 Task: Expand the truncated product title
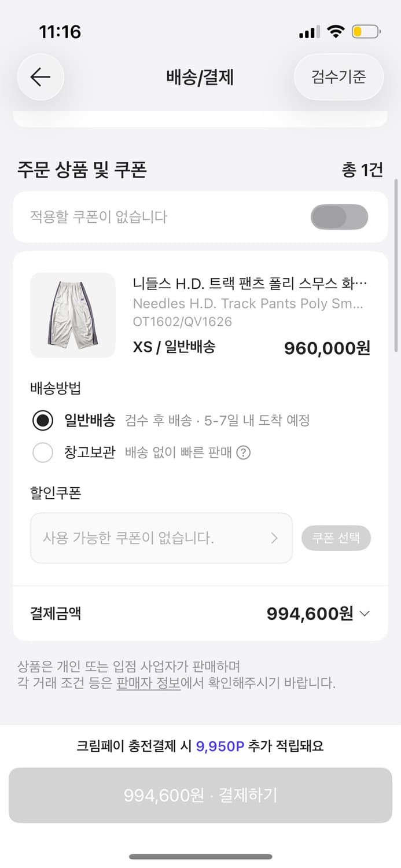coord(251,284)
